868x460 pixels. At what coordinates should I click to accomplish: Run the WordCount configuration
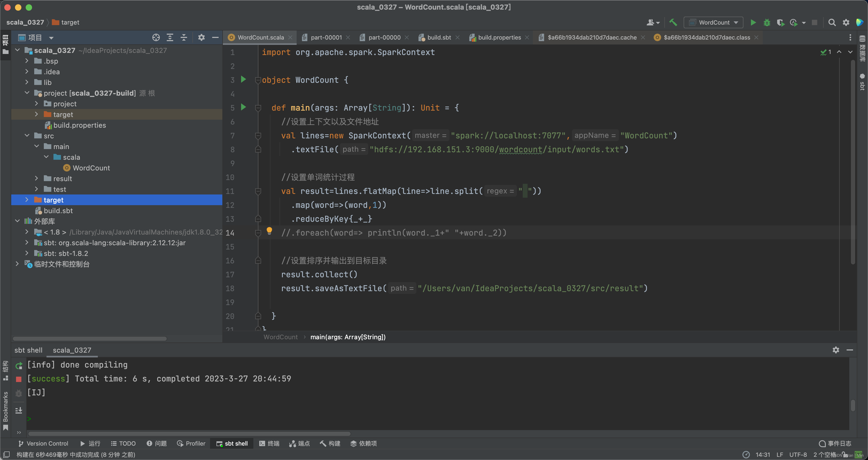point(753,22)
